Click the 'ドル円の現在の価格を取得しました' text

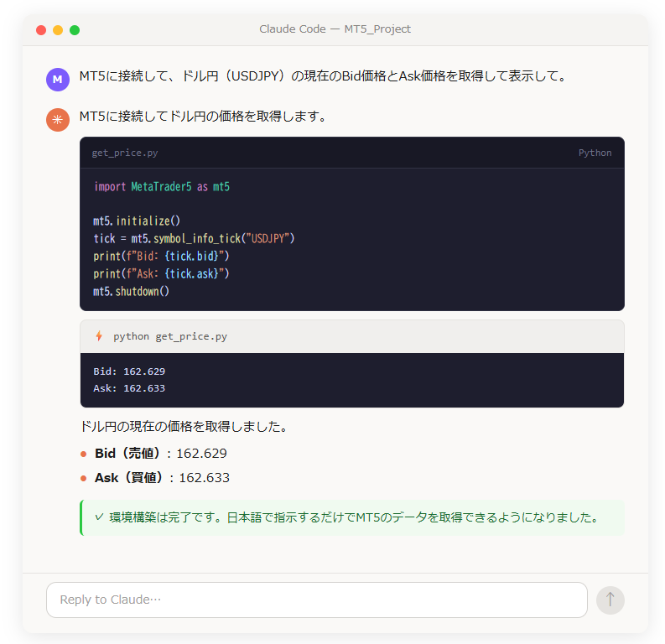pyautogui.click(x=184, y=427)
